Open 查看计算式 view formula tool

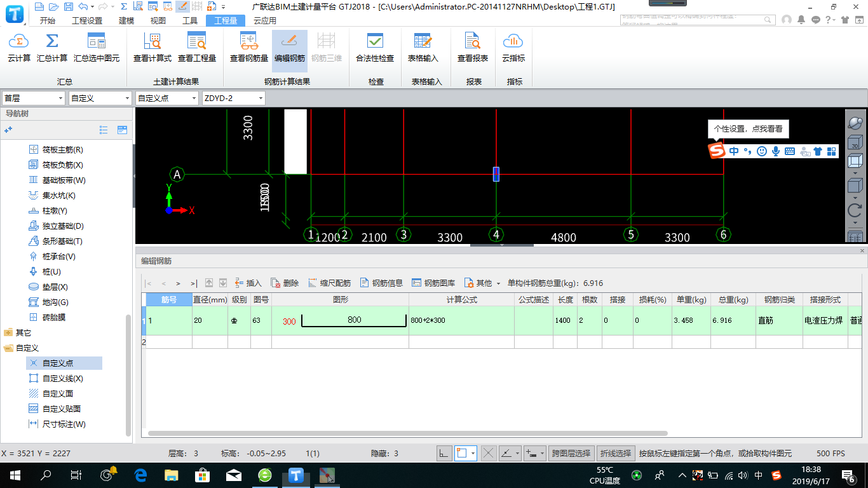click(x=153, y=48)
